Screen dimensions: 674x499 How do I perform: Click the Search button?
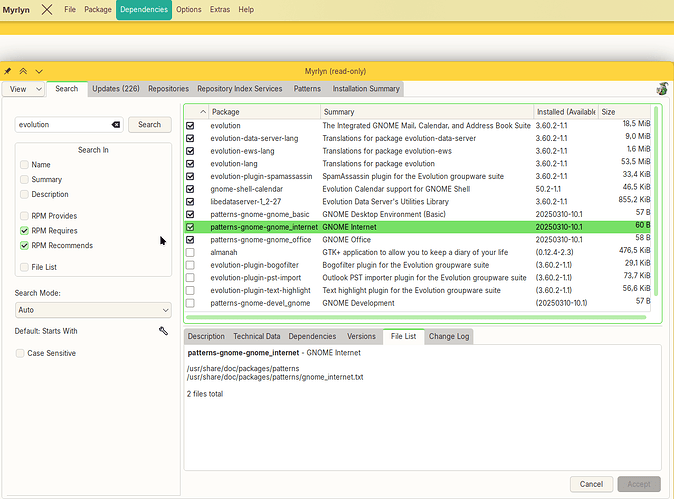point(150,125)
